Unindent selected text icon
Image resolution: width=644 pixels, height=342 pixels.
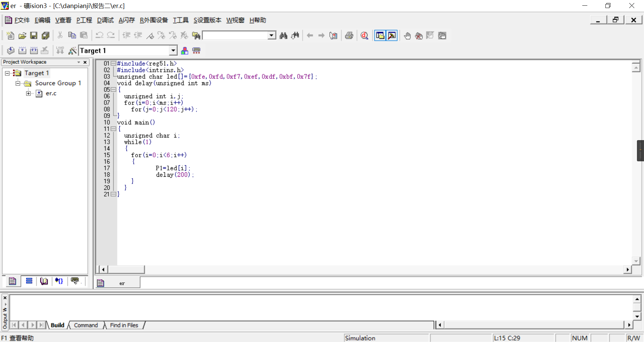[x=138, y=36]
